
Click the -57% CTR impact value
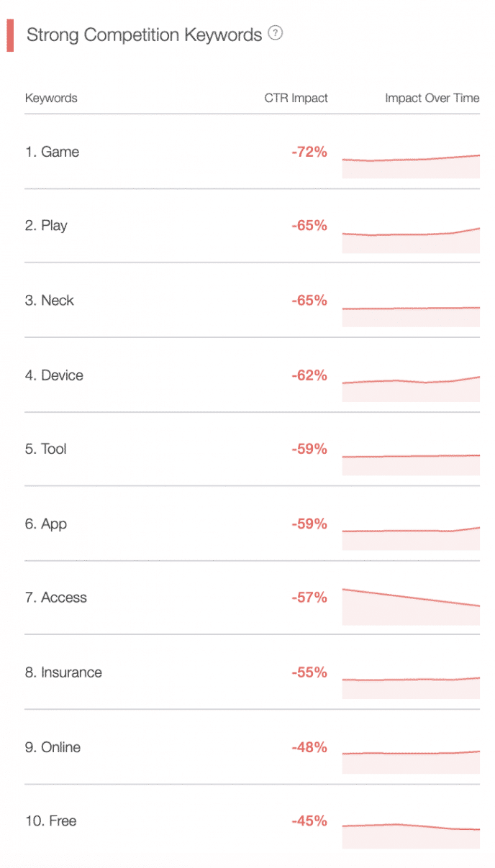click(x=309, y=598)
